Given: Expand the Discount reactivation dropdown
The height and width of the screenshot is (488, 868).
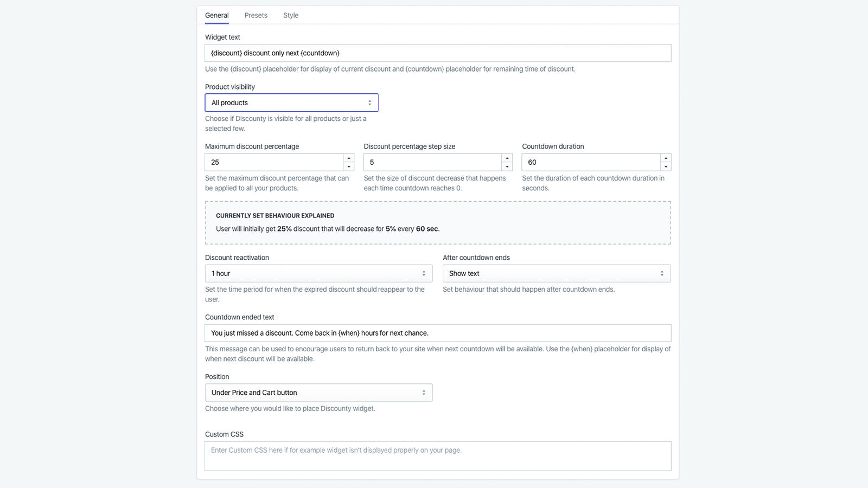Looking at the screenshot, I should [318, 273].
